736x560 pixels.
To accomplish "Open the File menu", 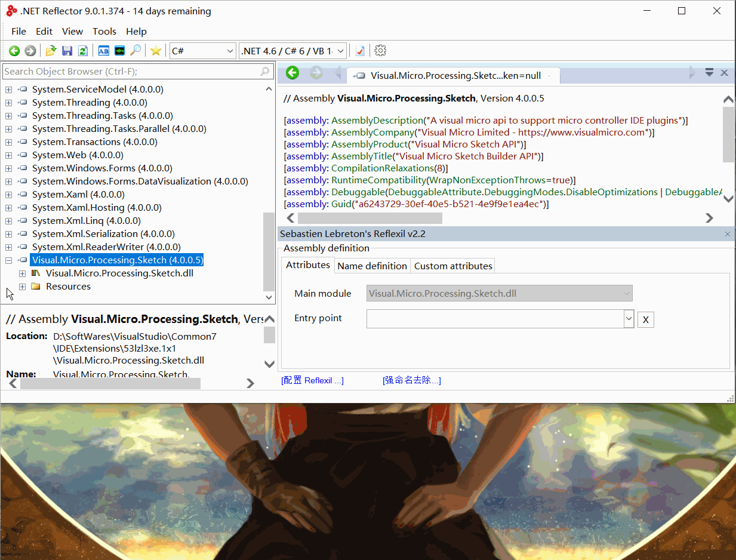I will point(19,31).
